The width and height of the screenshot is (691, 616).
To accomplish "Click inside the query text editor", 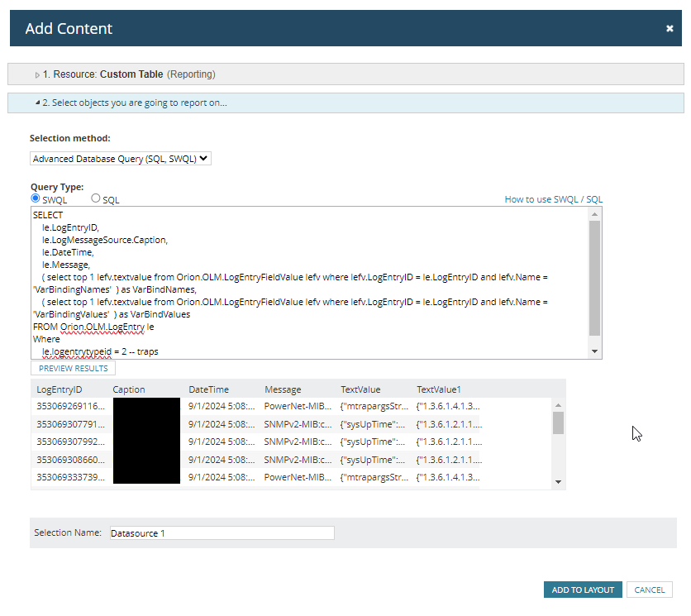I will [x=310, y=283].
